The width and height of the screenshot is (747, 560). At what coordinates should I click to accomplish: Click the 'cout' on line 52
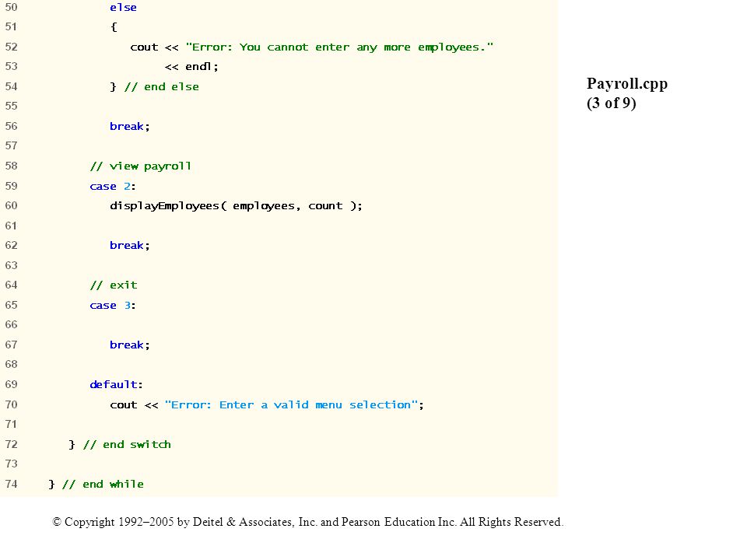click(x=144, y=47)
